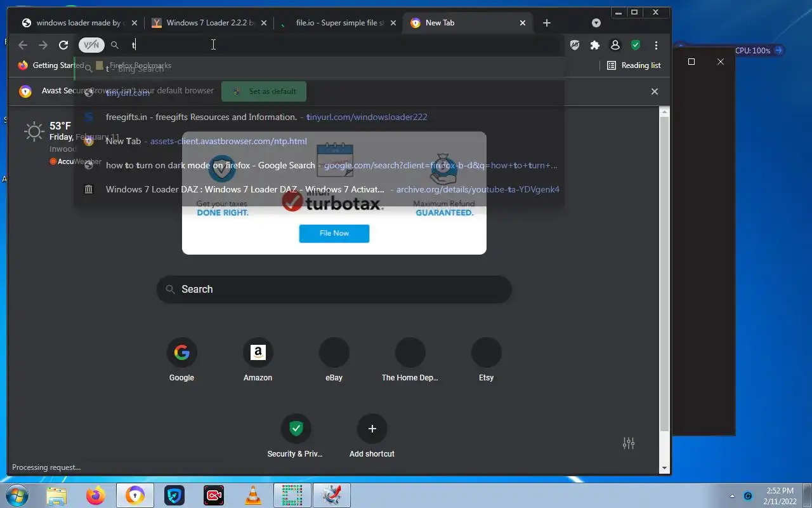Click Avast Secure Browser taskbar icon

pyautogui.click(x=135, y=495)
